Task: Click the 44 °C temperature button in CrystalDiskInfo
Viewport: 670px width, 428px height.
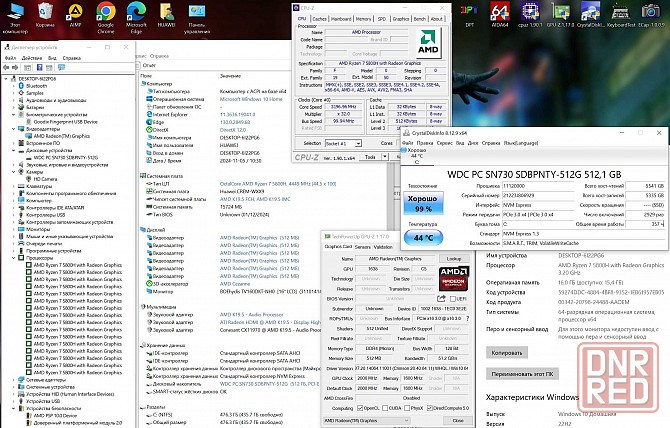Action: tap(423, 237)
